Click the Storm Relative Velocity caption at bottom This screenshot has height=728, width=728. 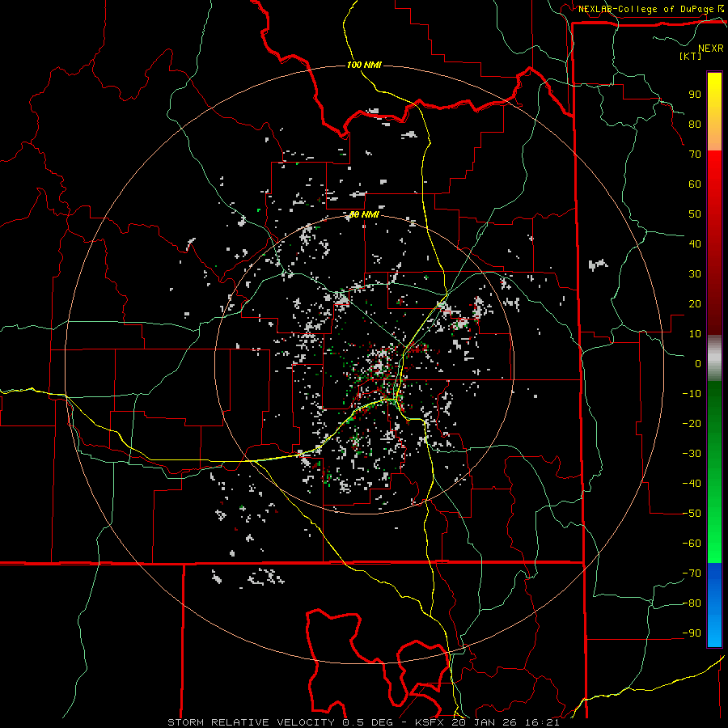pyautogui.click(x=363, y=722)
